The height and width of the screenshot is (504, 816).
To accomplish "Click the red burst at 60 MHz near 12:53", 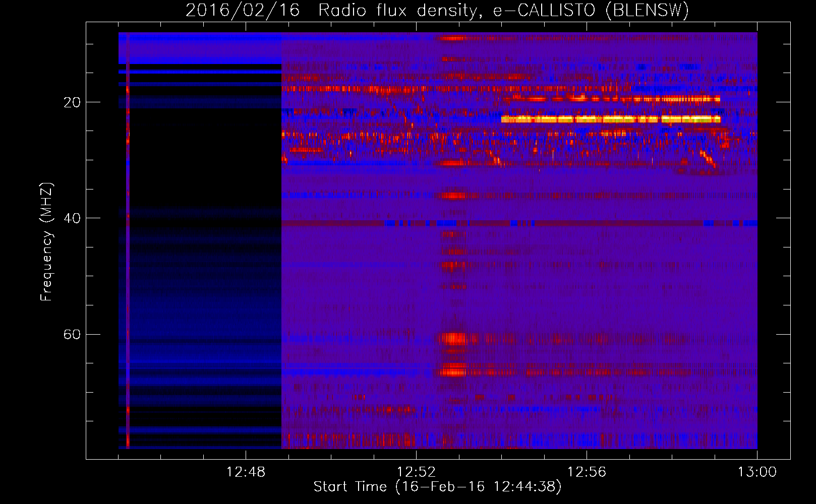I will [455, 338].
